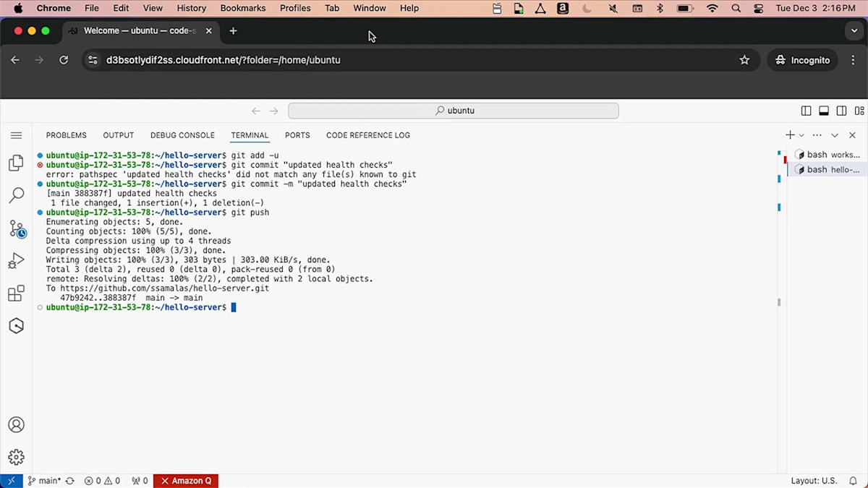This screenshot has height=488, width=868.
Task: Go back in Chrome browser
Action: pyautogui.click(x=15, y=60)
